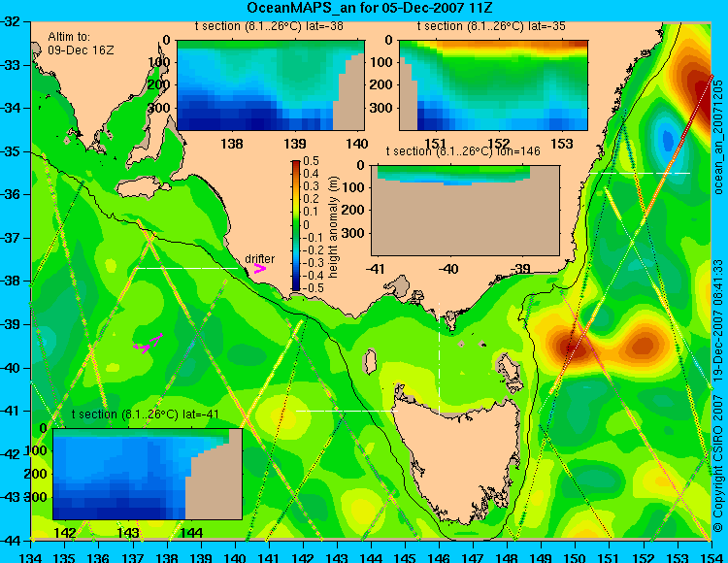
Task: Open the lat=-35 temperature section inset chart
Action: click(x=493, y=85)
